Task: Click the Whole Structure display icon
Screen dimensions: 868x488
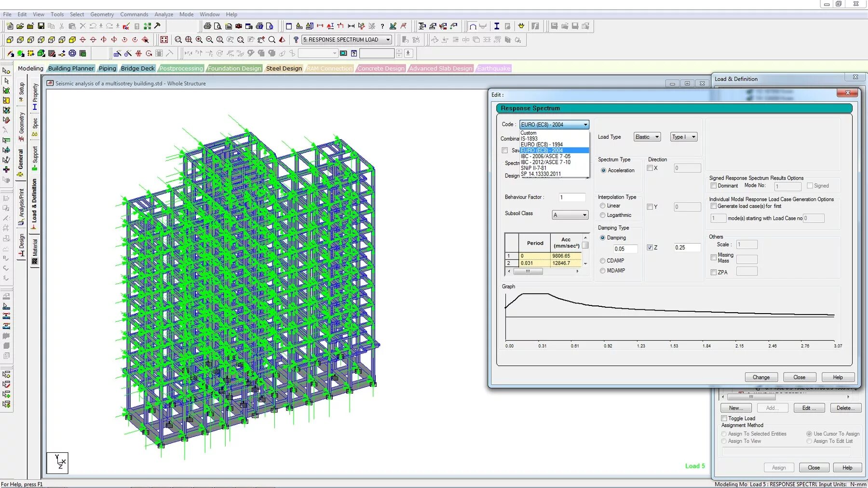Action: tap(164, 40)
